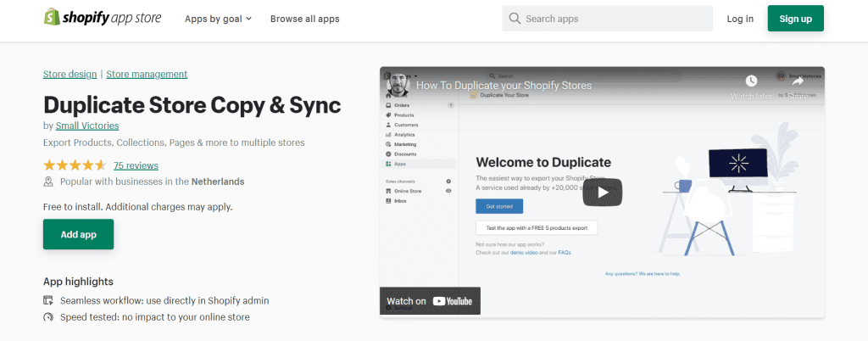
Task: Click Customers in the video sidebar
Action: click(x=406, y=125)
